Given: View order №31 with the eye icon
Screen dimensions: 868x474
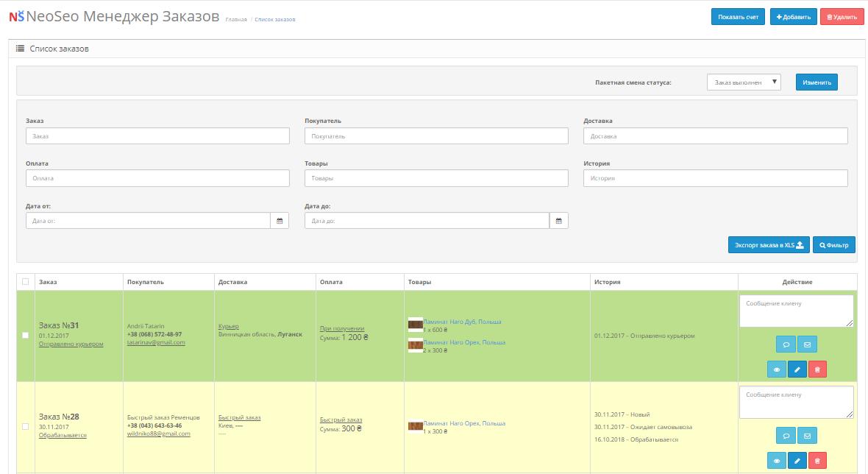Looking at the screenshot, I should 776,369.
